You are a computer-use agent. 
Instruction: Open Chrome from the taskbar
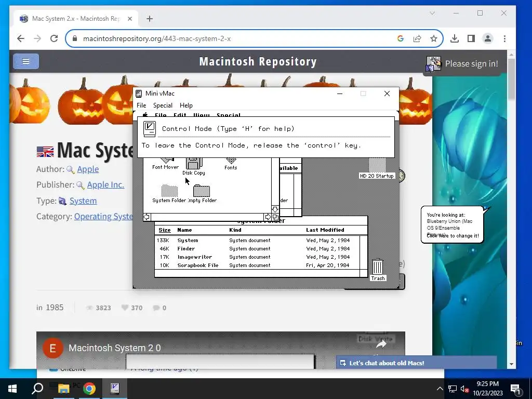pyautogui.click(x=89, y=389)
